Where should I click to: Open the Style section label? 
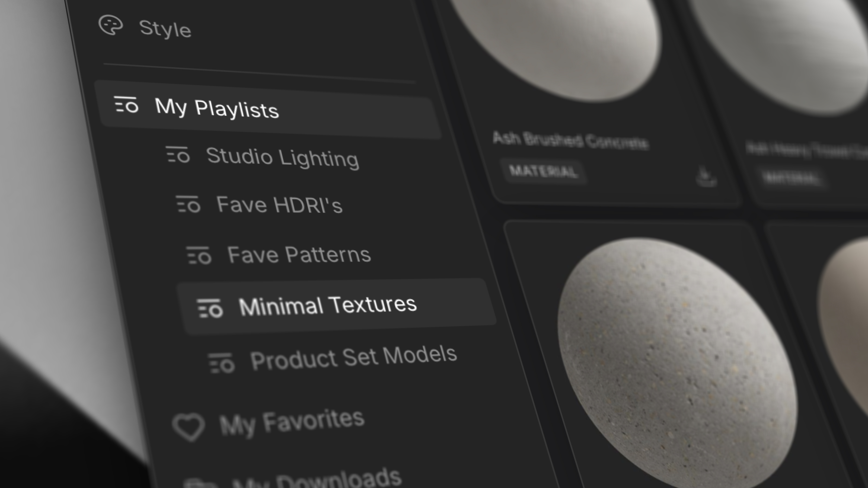point(165,29)
